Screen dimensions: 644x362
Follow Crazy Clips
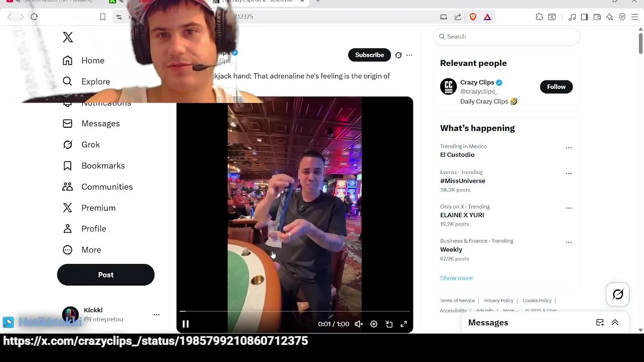556,87
